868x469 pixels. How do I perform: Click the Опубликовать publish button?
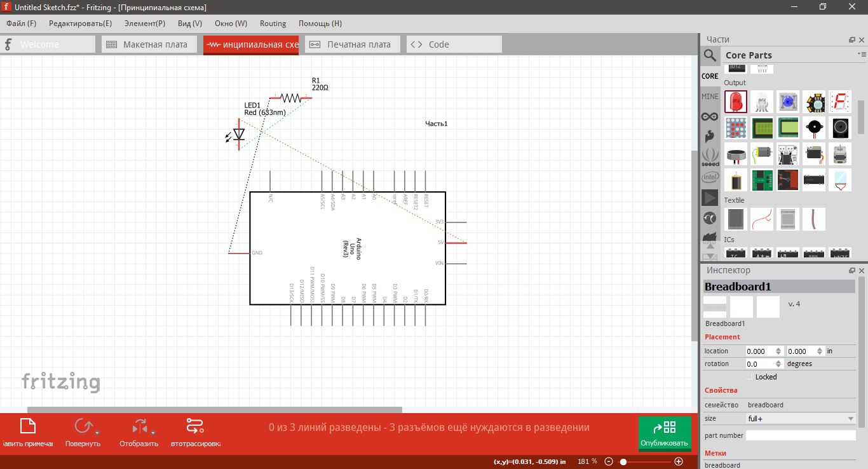pos(665,433)
